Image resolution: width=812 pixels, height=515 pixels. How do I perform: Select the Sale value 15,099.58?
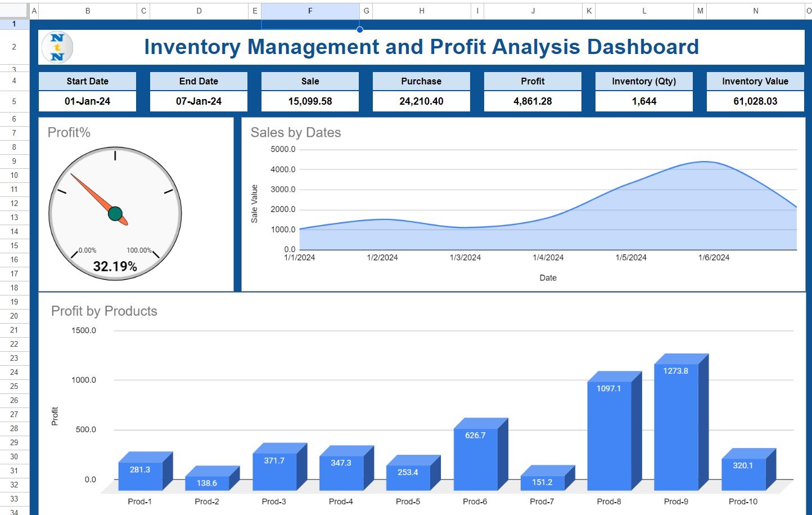[310, 101]
